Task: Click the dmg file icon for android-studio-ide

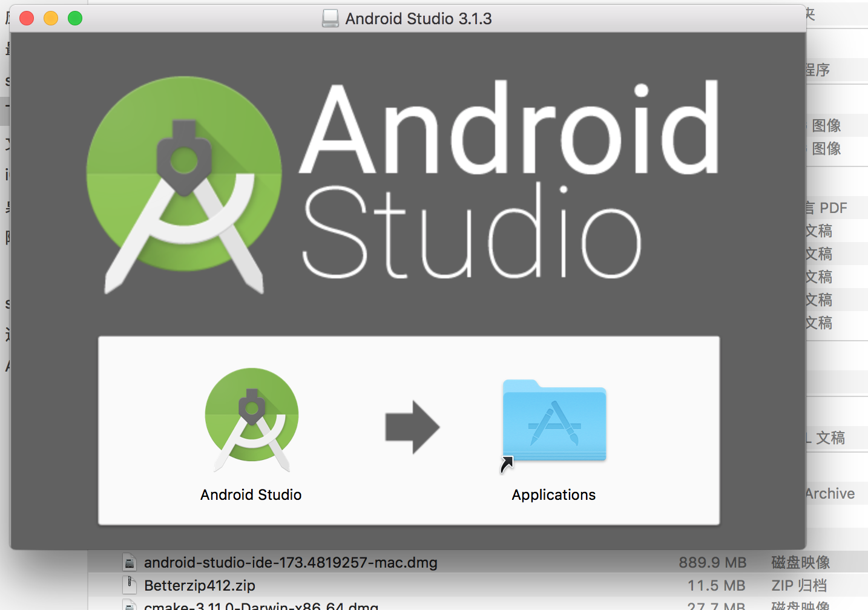Action: click(x=129, y=563)
